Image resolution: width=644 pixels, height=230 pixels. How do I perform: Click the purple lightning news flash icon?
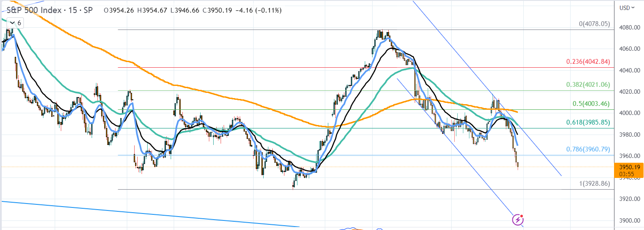[518, 220]
